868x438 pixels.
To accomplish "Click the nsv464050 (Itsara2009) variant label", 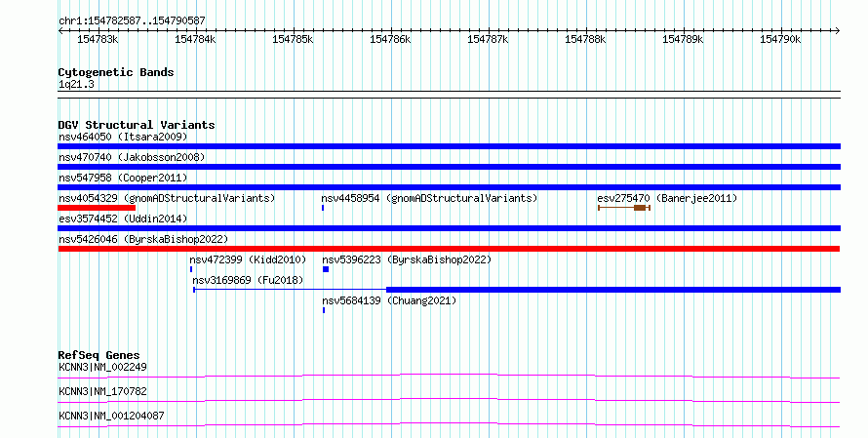I will pos(123,137).
